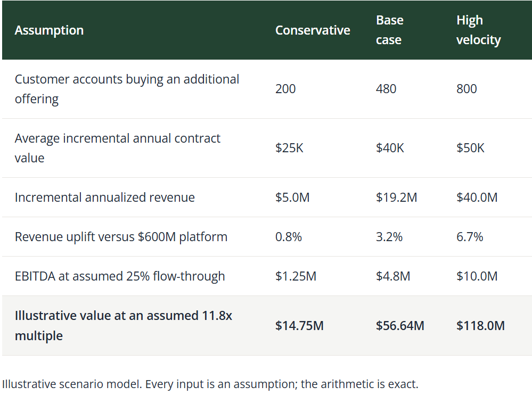Viewport: 532px width, 403px height.
Task: Select the $40.0M revenue cell
Action: [477, 197]
